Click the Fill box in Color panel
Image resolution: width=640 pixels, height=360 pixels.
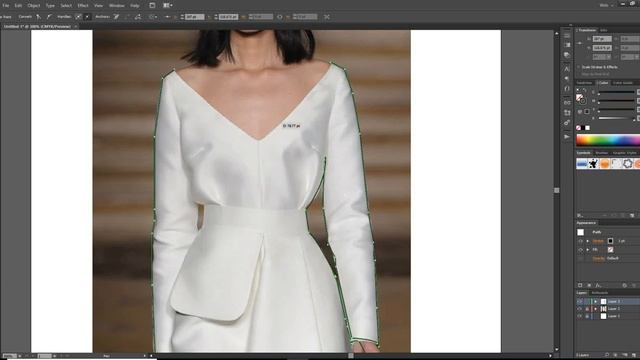click(579, 97)
